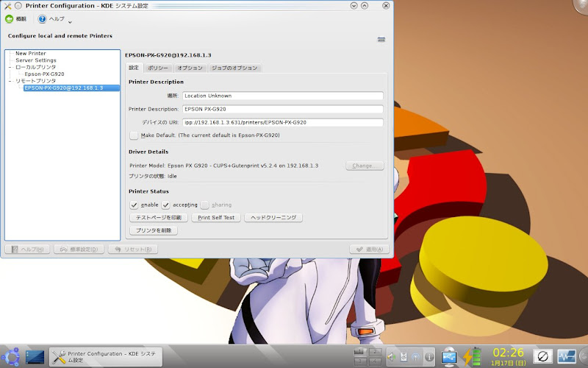
Task: Switch to virtual desktop 2 in the pager
Action: [x=375, y=352]
